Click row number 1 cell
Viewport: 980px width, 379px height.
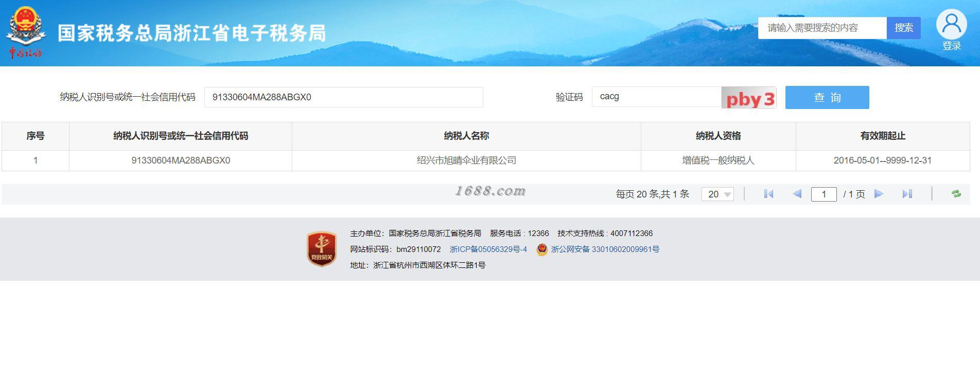[x=36, y=160]
